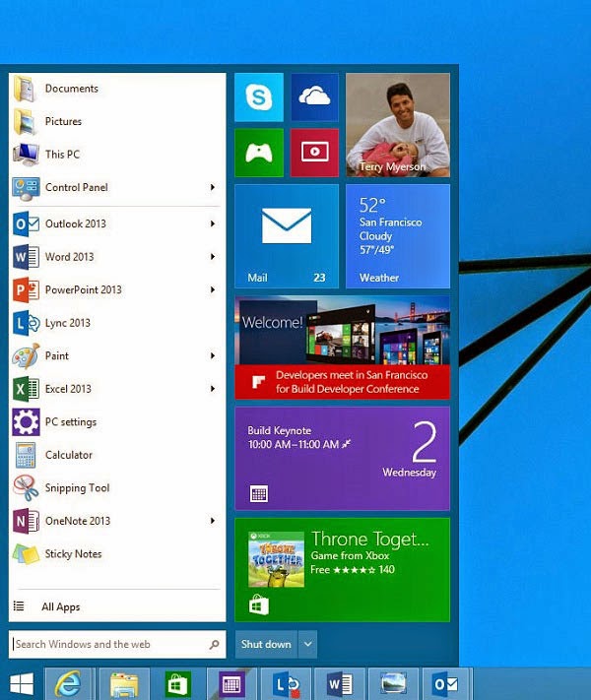Open the Mail tile
Viewport: 591px width, 700px height.
coord(287,236)
